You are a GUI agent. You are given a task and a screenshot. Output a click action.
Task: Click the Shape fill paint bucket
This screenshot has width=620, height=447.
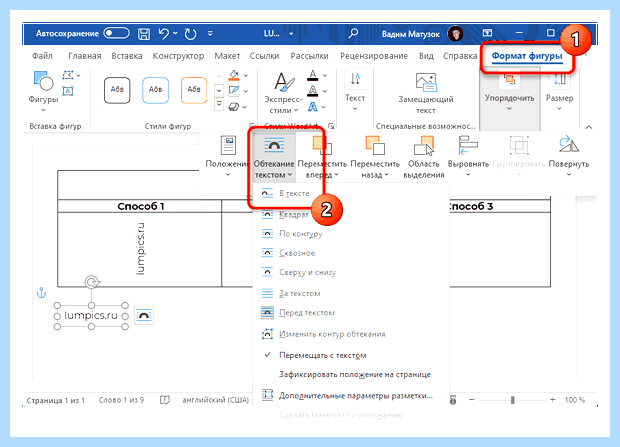click(234, 76)
